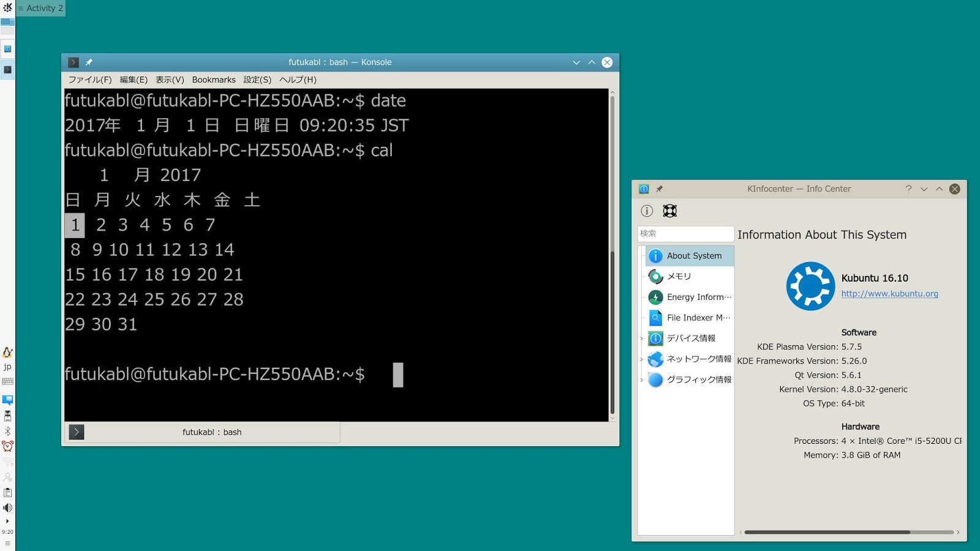This screenshot has width=980, height=551.
Task: Minimize the KInfocenter window
Action: click(x=924, y=189)
